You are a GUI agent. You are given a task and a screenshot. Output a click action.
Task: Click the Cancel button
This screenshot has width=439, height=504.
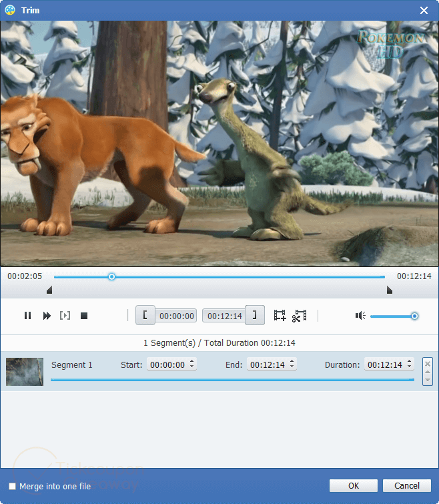[x=406, y=486]
